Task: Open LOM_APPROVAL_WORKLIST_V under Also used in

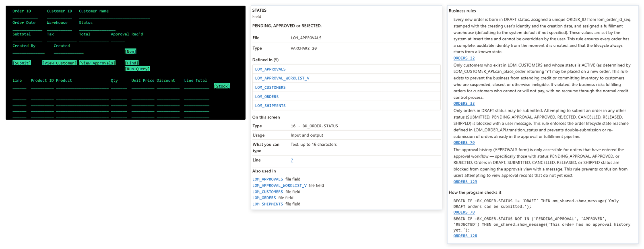Action: pyautogui.click(x=279, y=186)
